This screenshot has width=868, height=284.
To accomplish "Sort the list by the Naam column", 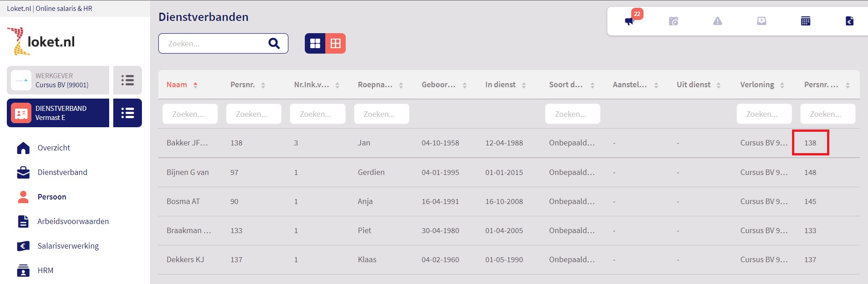I will click(177, 85).
